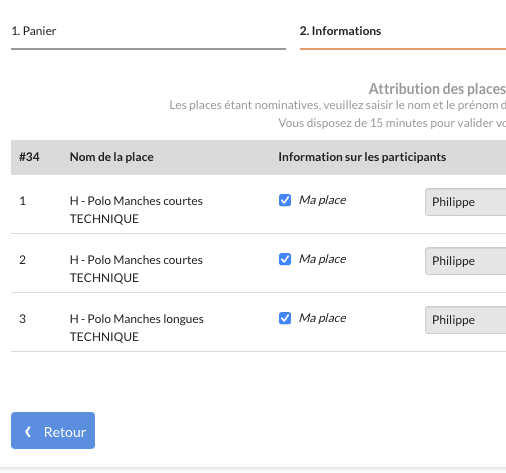Uncheck Ma place checkbox for item 1
This screenshot has width=506, height=473.
click(x=285, y=200)
